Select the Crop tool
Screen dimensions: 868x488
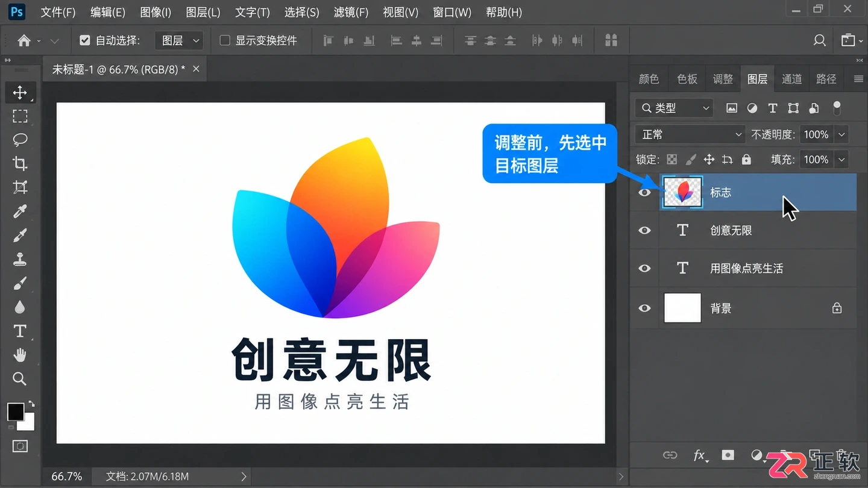(x=20, y=163)
